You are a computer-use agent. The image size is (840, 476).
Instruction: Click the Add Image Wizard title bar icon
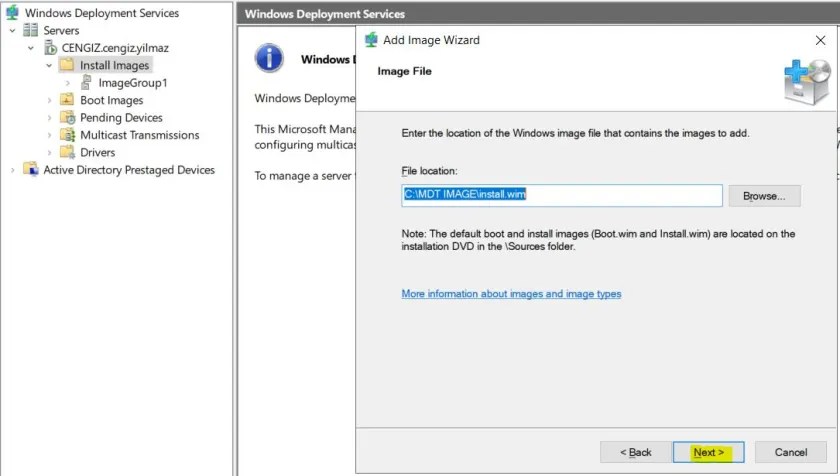click(371, 40)
